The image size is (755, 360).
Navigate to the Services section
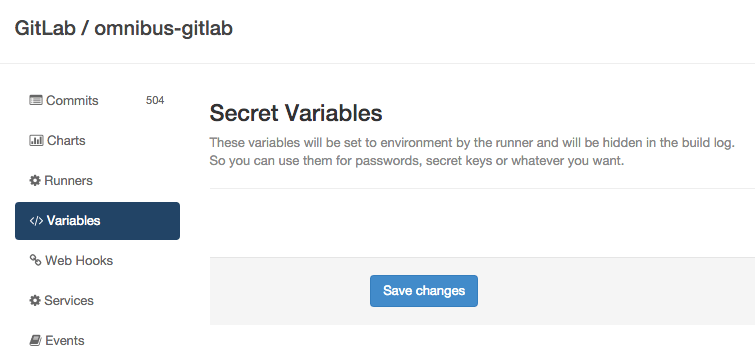point(97,300)
